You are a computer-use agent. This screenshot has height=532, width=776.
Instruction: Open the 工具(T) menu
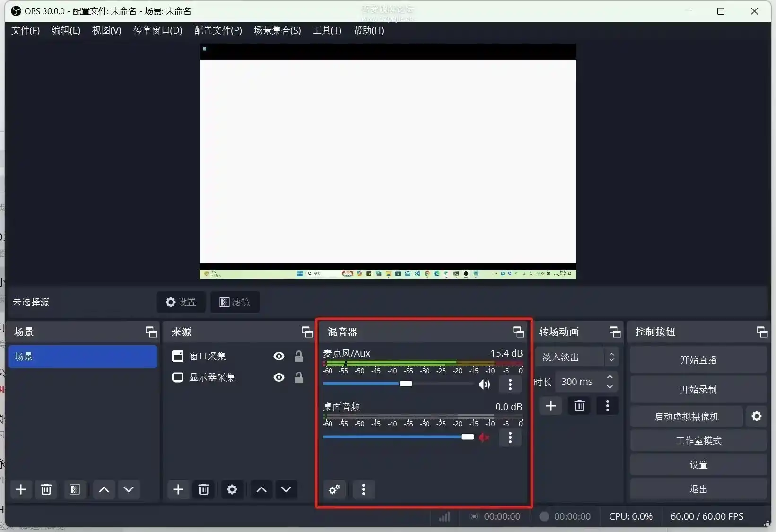pos(327,30)
